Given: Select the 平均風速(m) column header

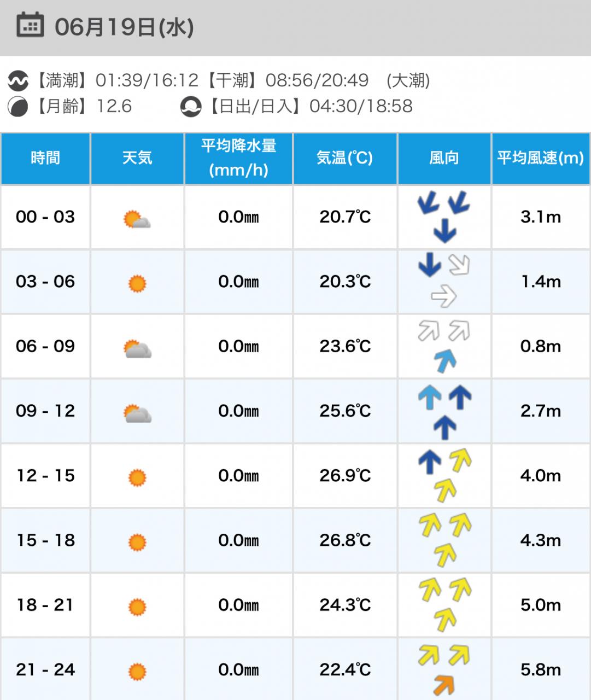Looking at the screenshot, I should 541,158.
